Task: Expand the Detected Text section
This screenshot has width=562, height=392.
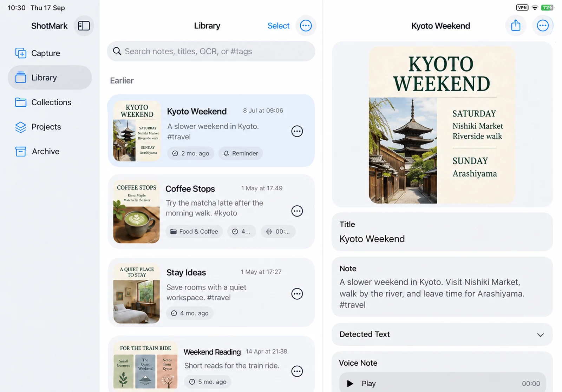Action: [442, 334]
